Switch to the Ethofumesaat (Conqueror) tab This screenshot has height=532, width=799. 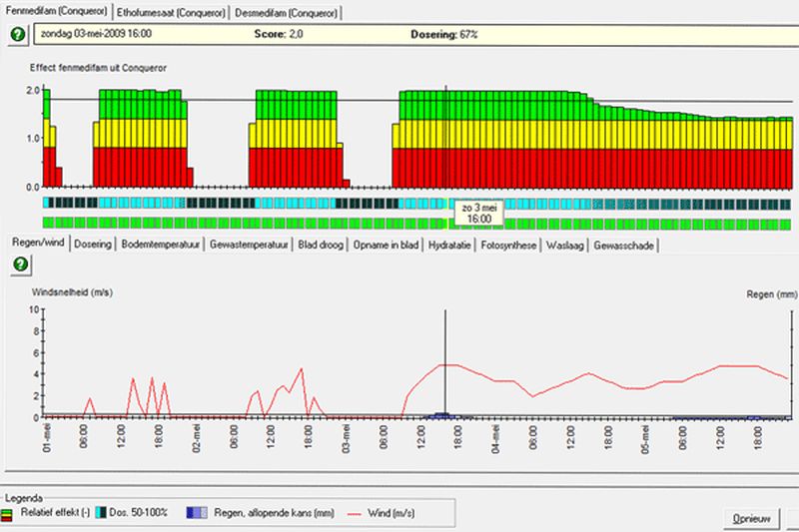pos(169,13)
